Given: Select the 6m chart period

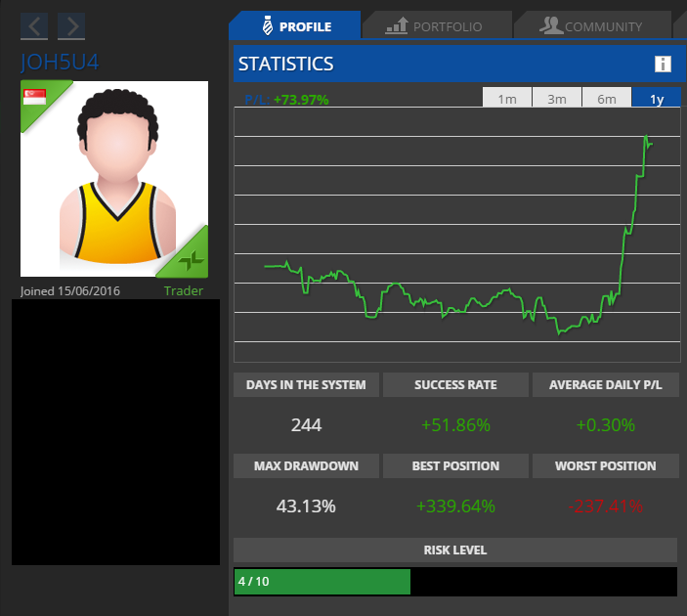Looking at the screenshot, I should coord(607,99).
